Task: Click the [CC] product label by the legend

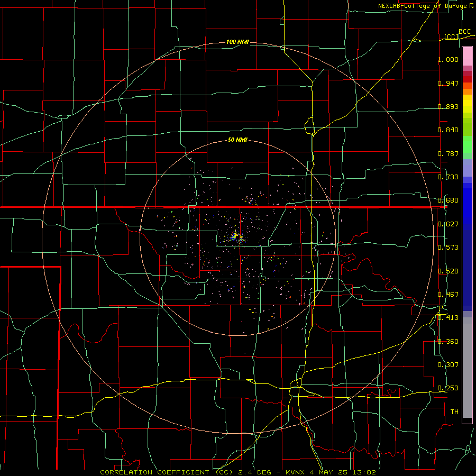Action: [x=452, y=36]
